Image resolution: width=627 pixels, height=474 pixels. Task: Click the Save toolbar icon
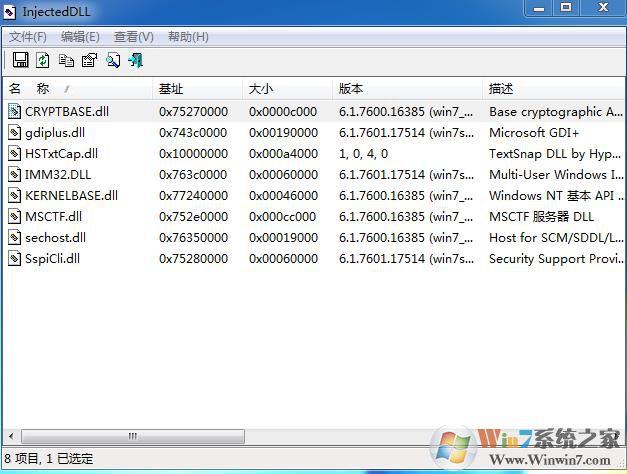point(20,61)
